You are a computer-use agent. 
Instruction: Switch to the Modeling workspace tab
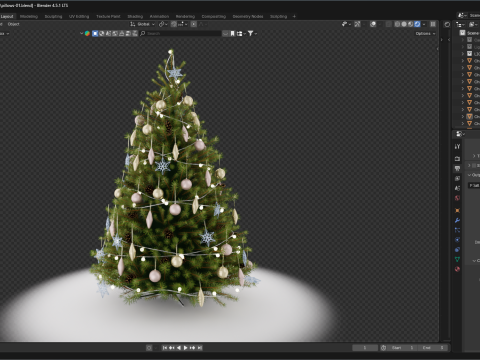[x=29, y=16]
